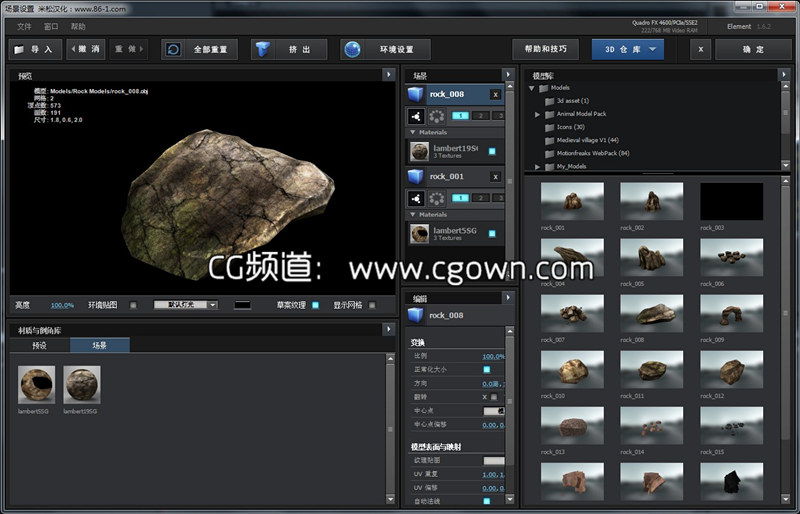Click rock_008's particle replicator node icon
The image size is (800, 514).
[x=416, y=116]
